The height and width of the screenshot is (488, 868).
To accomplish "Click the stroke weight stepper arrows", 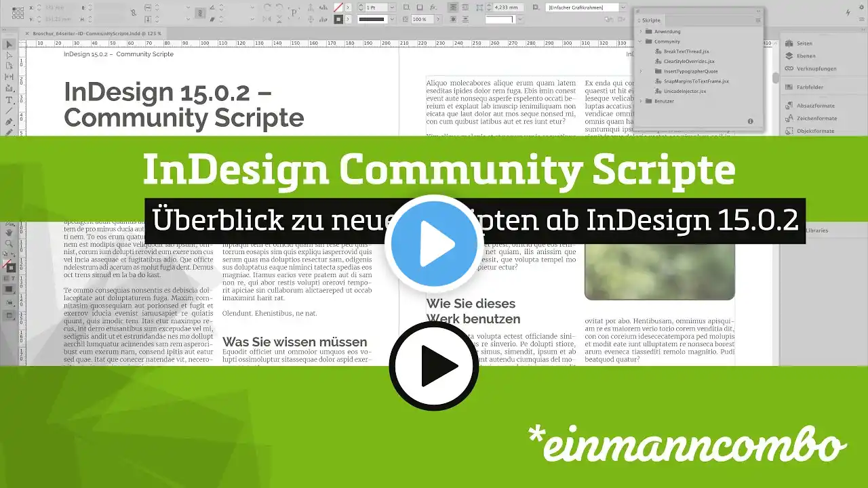I will [x=361, y=7].
